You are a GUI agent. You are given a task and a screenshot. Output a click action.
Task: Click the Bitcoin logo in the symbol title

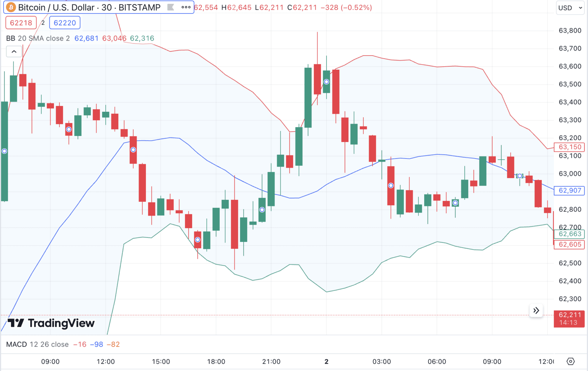tap(11, 7)
